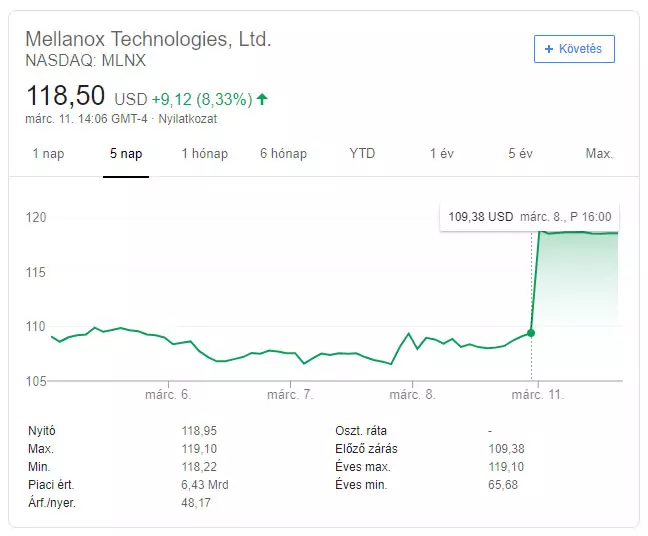Image resolution: width=648 pixels, height=536 pixels.
Task: Click the green up arrow icon
Action: click(x=262, y=99)
